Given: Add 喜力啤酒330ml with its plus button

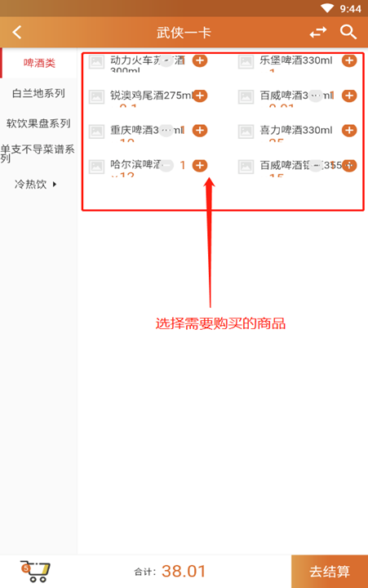Looking at the screenshot, I should coord(349,131).
